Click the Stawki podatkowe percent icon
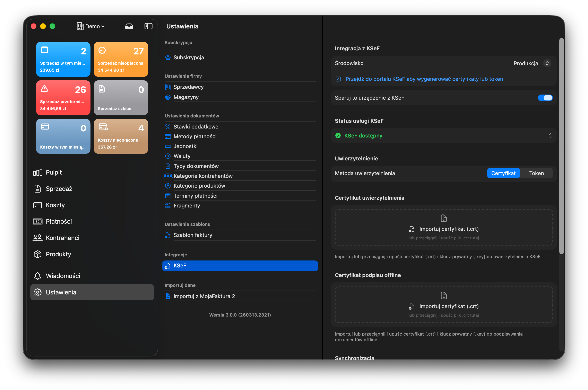 (168, 127)
